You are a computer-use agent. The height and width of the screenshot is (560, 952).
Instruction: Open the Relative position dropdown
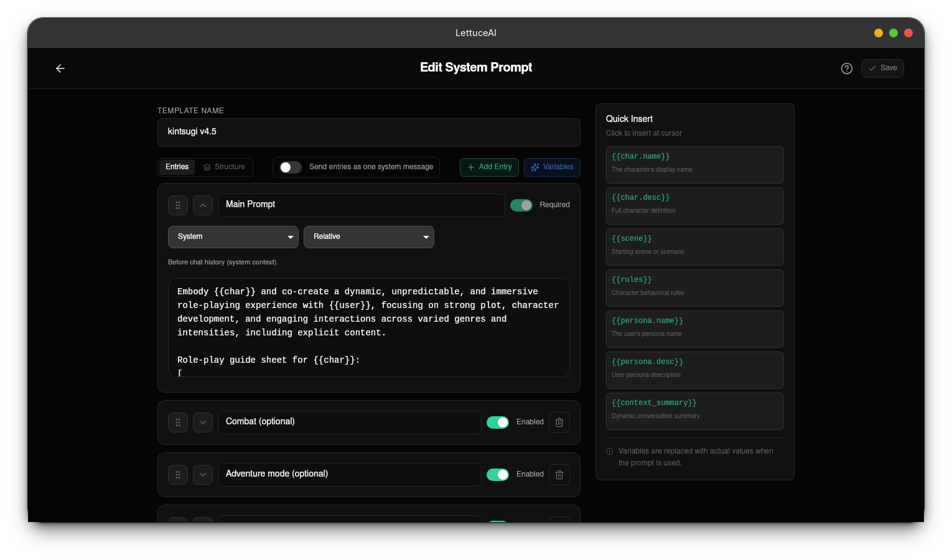369,237
